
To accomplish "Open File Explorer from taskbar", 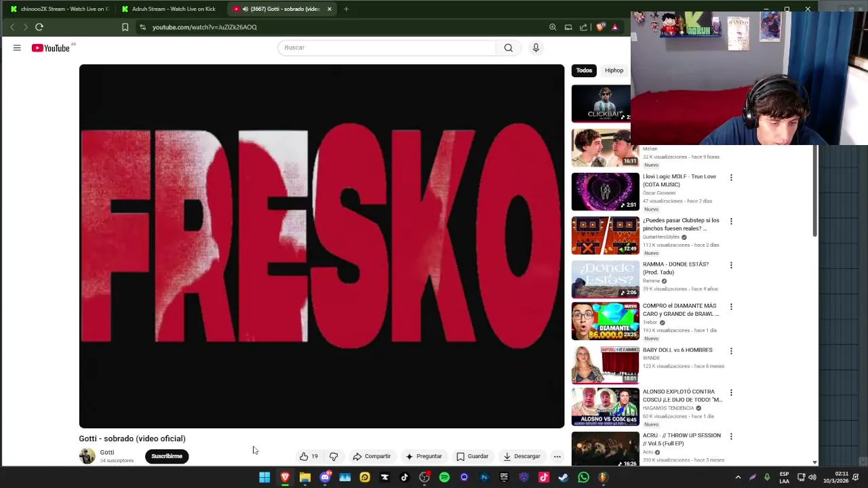I will click(305, 477).
